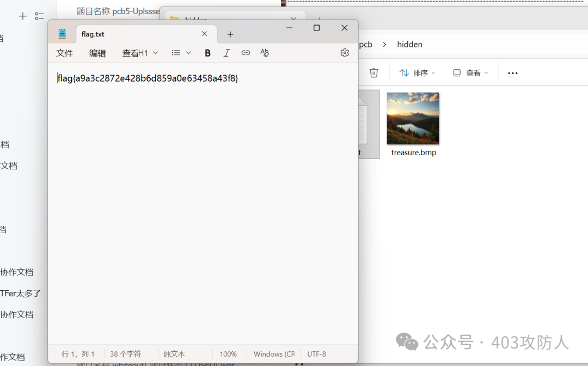
Task: Click the flag text line in editor
Action: (148, 78)
